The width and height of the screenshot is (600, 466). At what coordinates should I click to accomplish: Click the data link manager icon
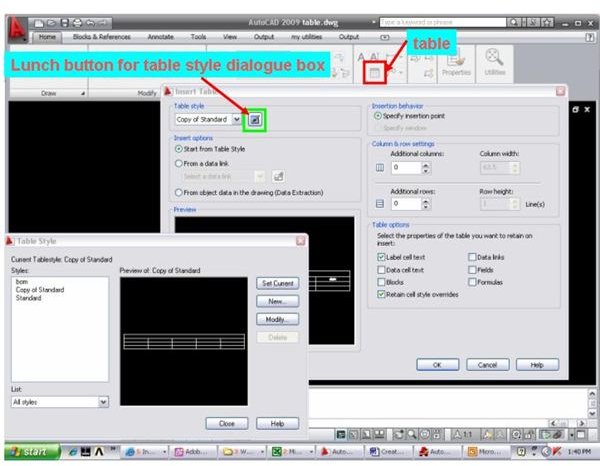point(278,176)
